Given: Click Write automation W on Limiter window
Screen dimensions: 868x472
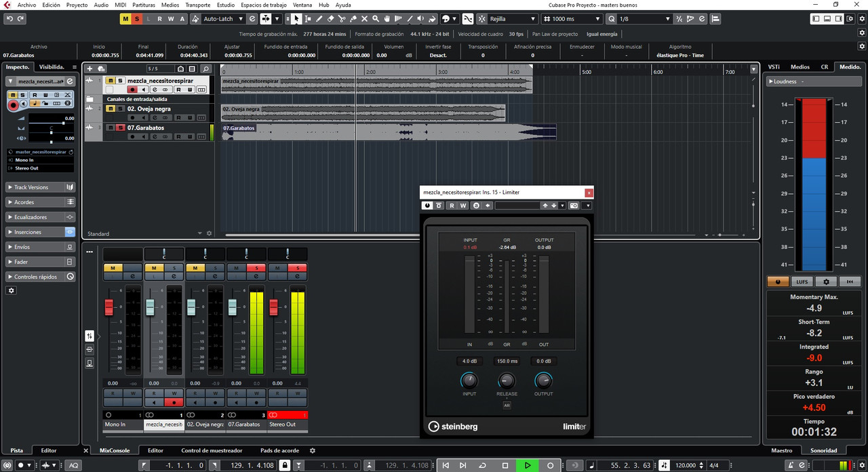Looking at the screenshot, I should pos(463,205).
